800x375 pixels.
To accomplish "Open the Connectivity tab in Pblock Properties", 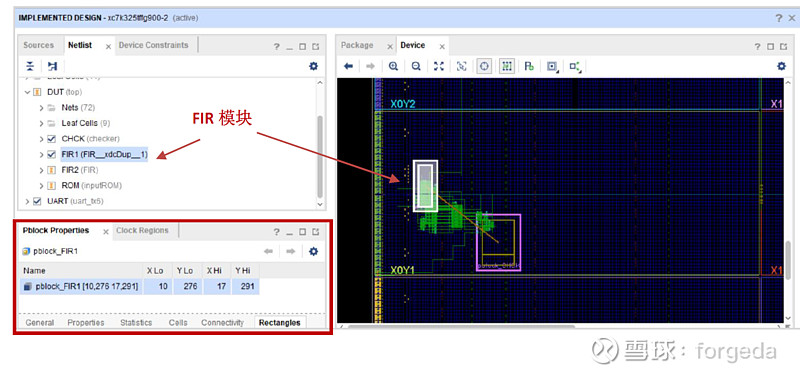I will click(x=222, y=322).
